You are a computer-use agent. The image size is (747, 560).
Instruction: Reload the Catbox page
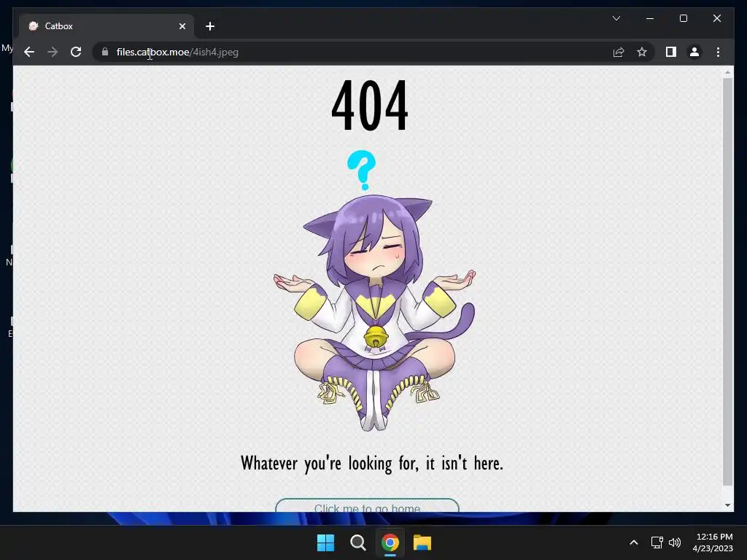[76, 52]
